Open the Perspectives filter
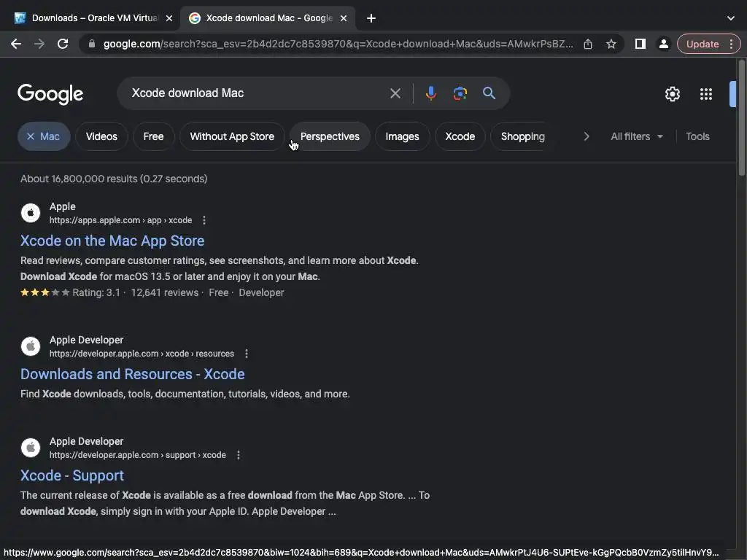The height and width of the screenshot is (560, 747). pos(330,136)
